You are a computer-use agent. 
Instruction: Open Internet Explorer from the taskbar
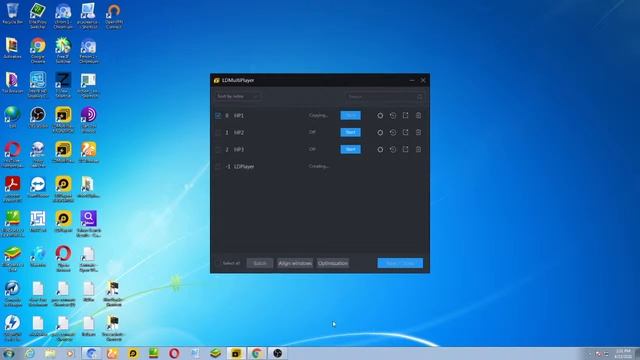point(29,353)
